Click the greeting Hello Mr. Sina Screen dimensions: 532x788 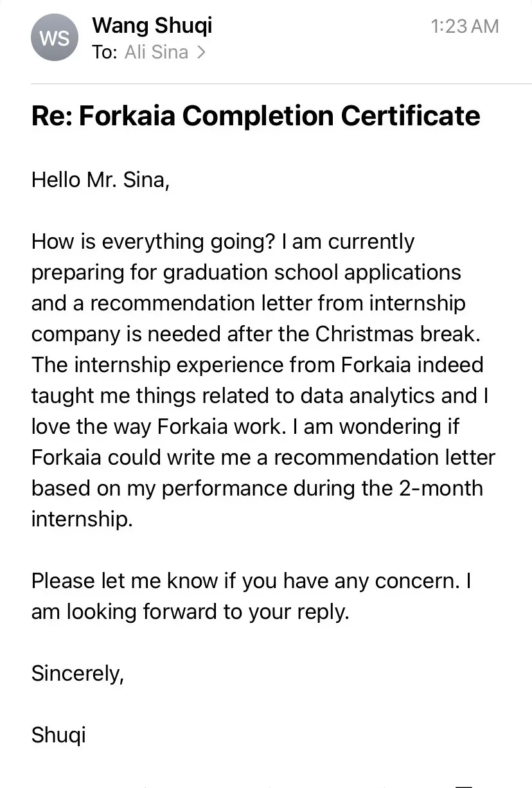(x=100, y=179)
